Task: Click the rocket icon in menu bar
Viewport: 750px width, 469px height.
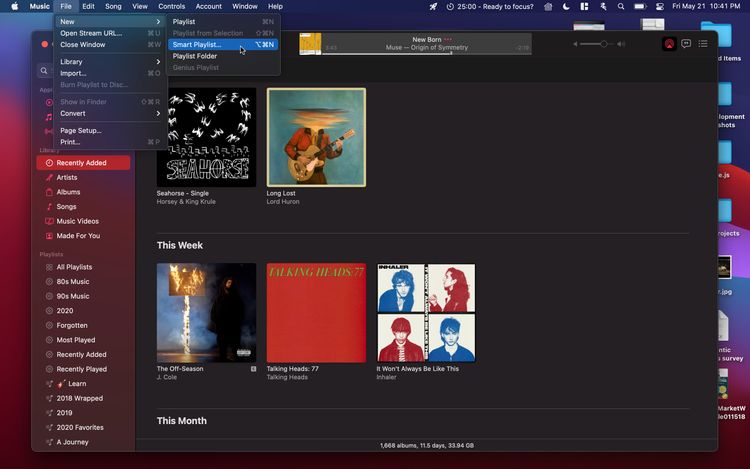Action: pyautogui.click(x=433, y=6)
